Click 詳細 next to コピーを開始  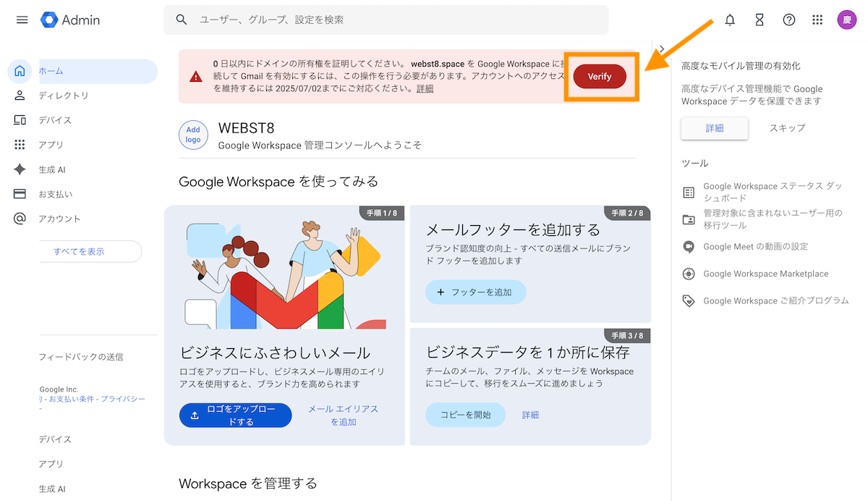tap(531, 415)
